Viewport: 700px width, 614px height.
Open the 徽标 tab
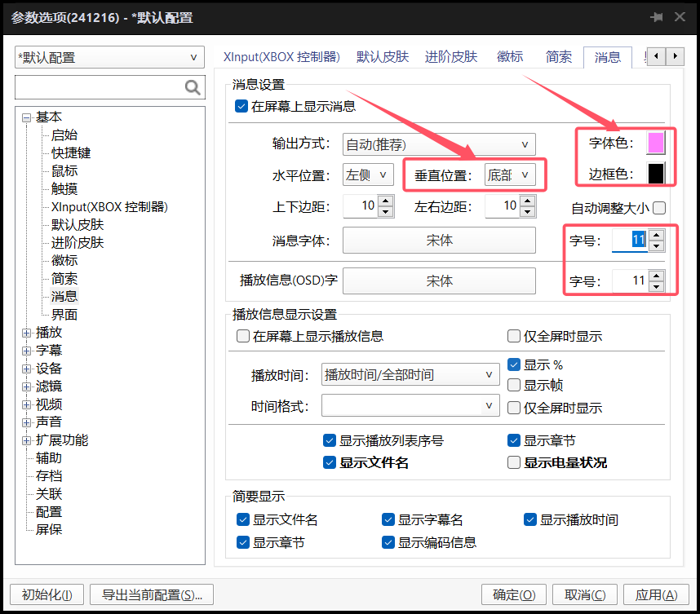pos(510,57)
